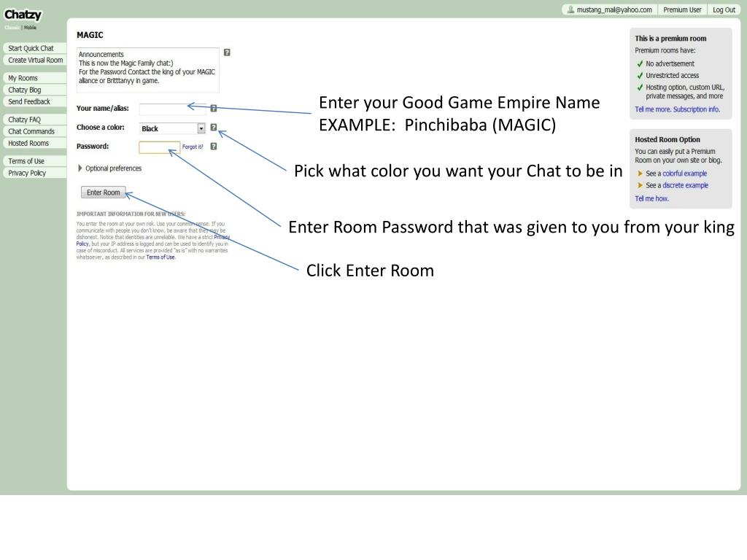The image size is (747, 560).
Task: Click 'Important information for new users' heading
Action: pos(131,214)
